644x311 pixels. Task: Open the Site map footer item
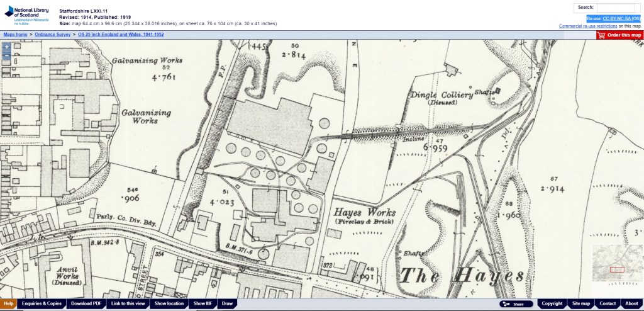click(x=580, y=303)
